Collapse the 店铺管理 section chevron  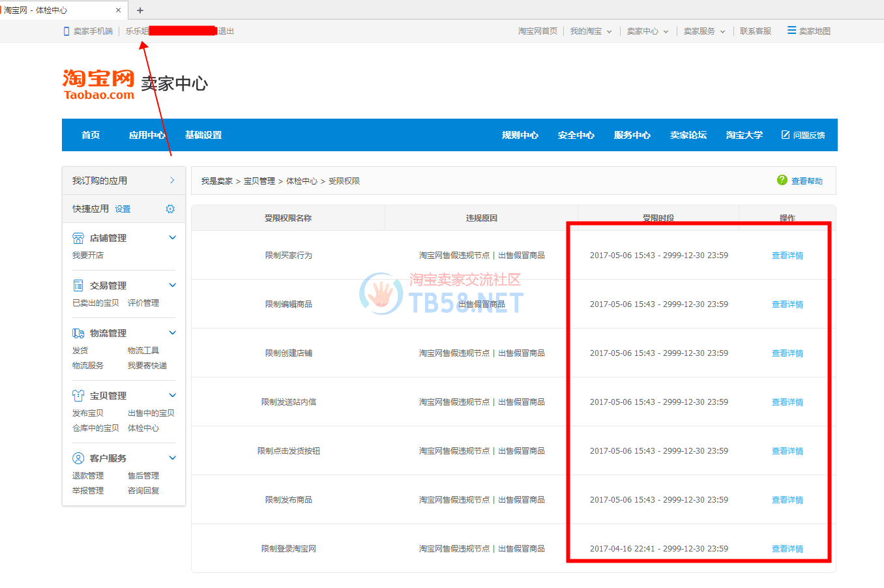(x=173, y=237)
